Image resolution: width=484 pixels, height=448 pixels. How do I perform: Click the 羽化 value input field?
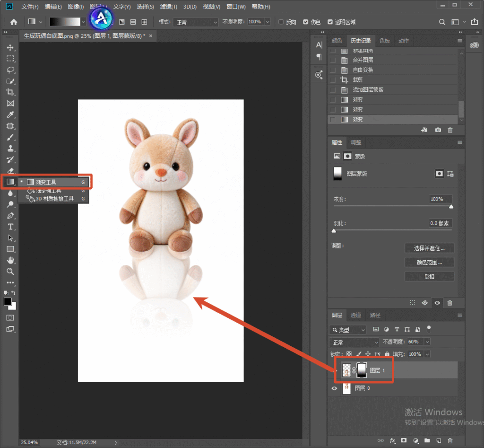tap(441, 223)
